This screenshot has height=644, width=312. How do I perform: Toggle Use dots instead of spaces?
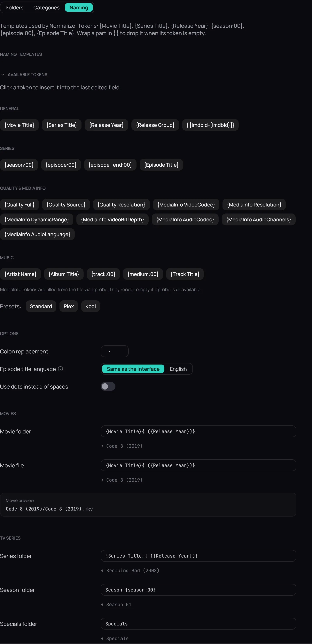pos(108,386)
